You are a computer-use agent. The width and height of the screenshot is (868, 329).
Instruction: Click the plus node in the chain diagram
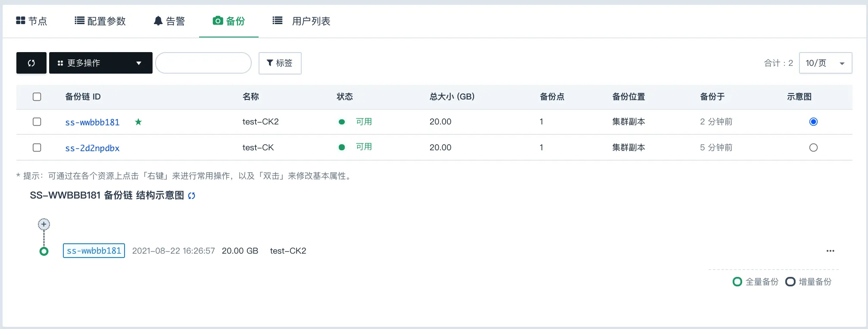(x=44, y=224)
